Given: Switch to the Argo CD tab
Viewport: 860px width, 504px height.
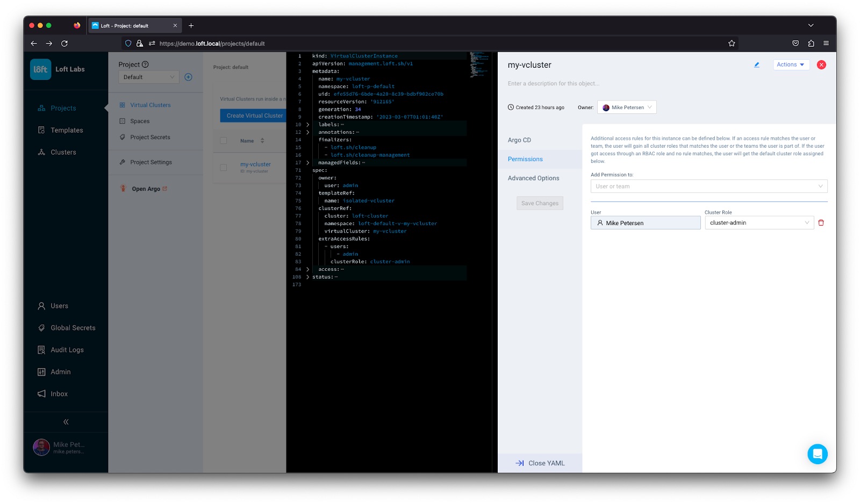Looking at the screenshot, I should [519, 140].
